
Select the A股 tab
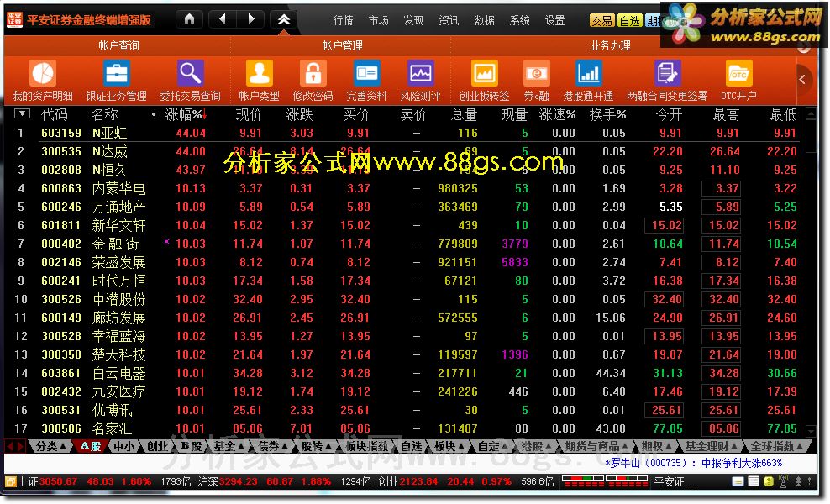(x=91, y=446)
